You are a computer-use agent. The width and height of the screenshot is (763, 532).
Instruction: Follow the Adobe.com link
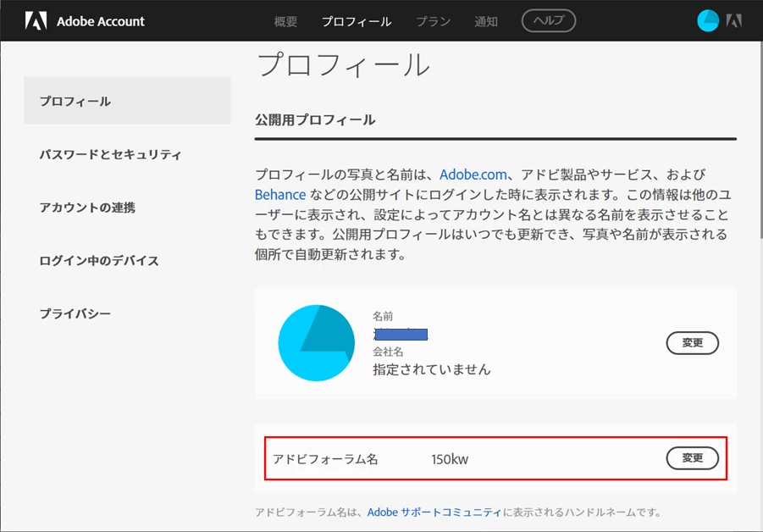(x=473, y=175)
